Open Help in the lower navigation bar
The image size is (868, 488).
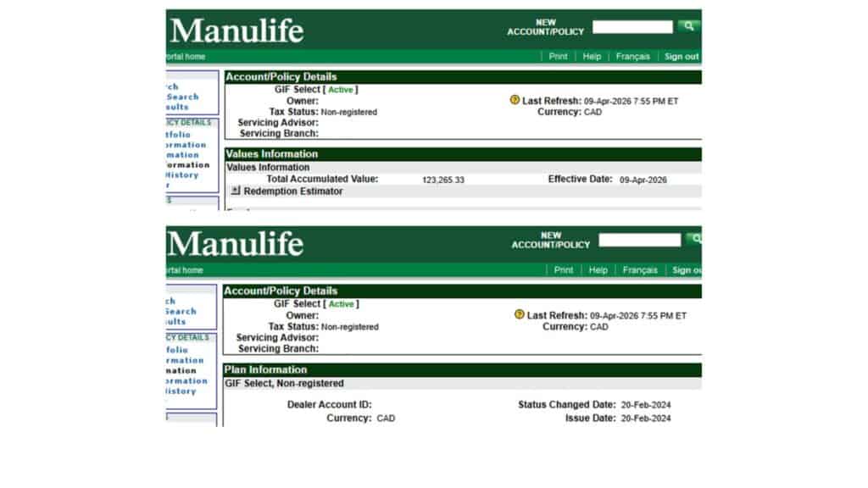[598, 270]
